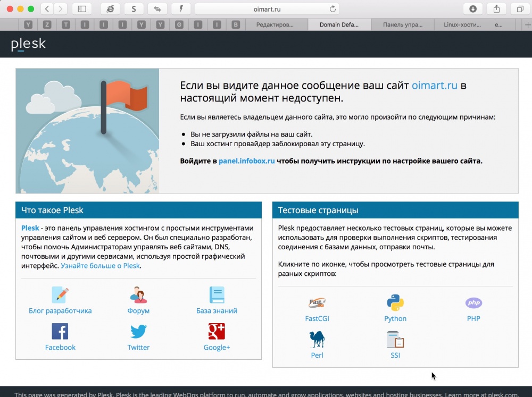Viewport: 532px width, 397px height.
Task: Open the oimart.ru link in heading
Action: 434,85
